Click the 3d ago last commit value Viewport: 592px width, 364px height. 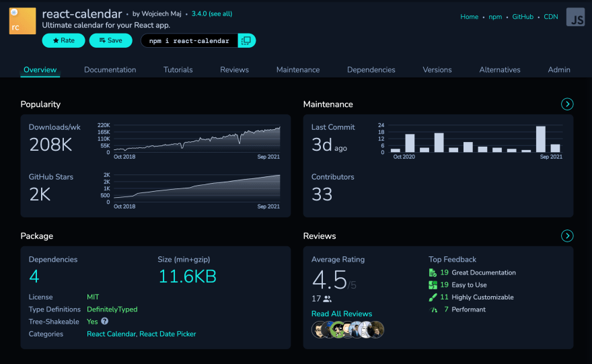point(329,145)
